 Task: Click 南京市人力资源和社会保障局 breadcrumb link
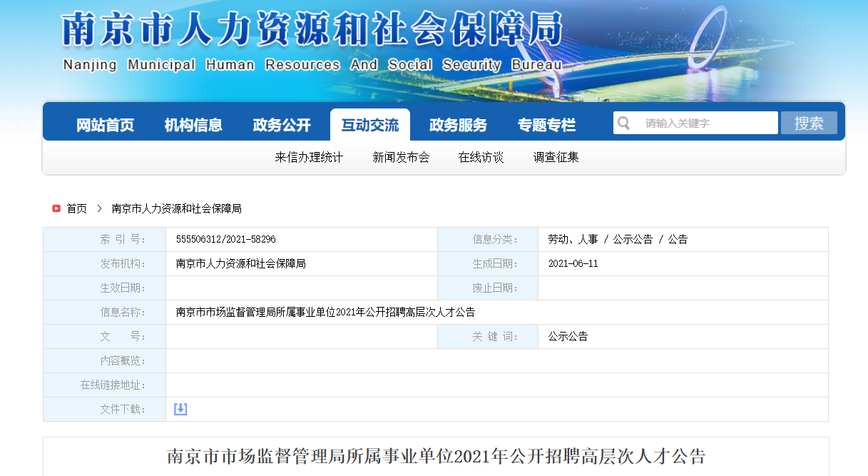pyautogui.click(x=177, y=208)
